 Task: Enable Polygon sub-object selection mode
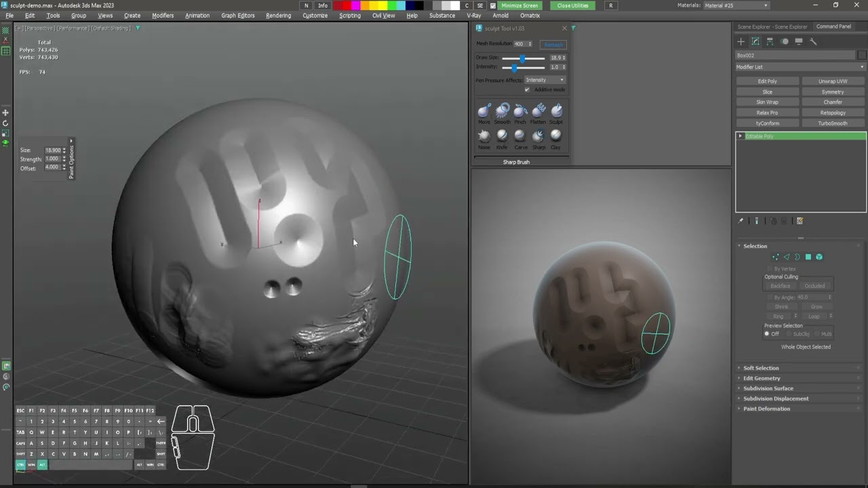[x=808, y=257]
